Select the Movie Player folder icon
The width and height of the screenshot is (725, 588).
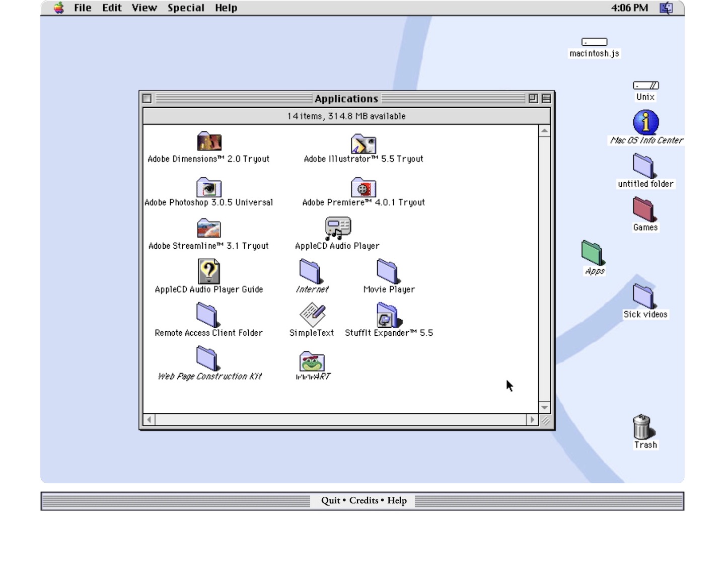click(388, 272)
